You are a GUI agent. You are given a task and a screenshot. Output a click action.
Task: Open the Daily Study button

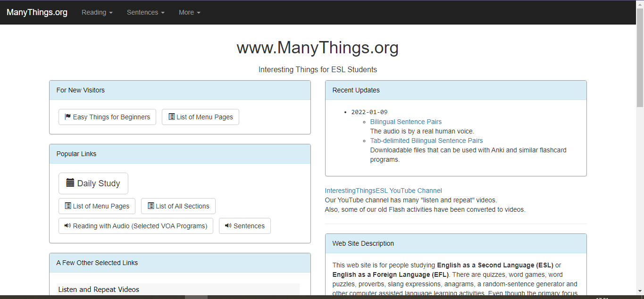click(93, 183)
